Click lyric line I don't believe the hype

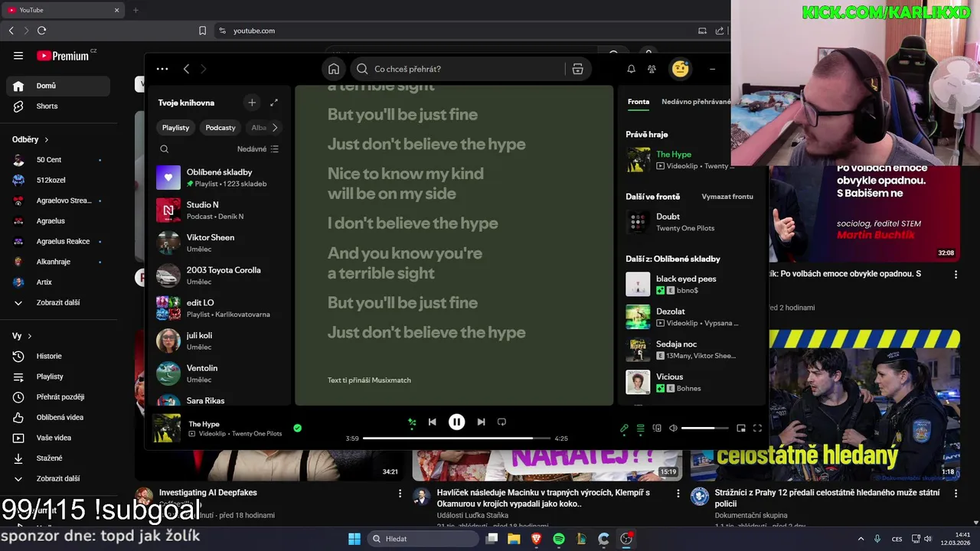coord(413,223)
